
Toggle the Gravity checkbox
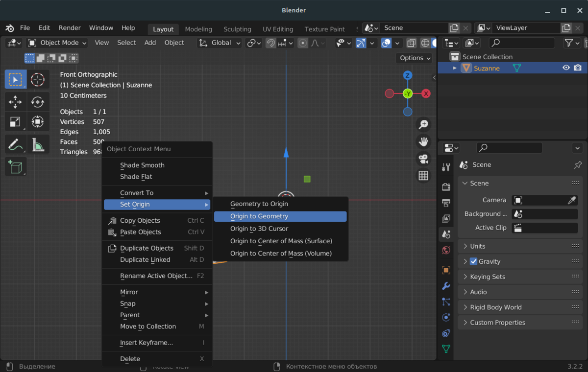[473, 261]
